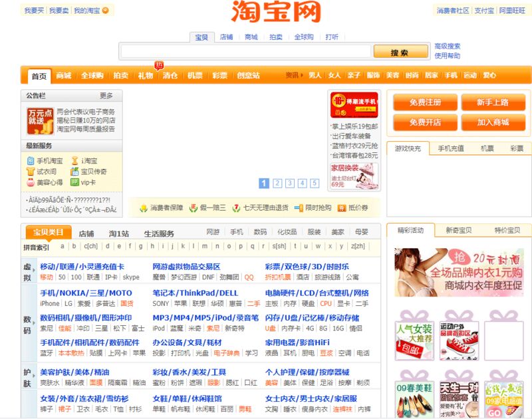The height and width of the screenshot is (419, 532).
Task: Click the 消费者保障 shield icon
Action: tap(144, 208)
